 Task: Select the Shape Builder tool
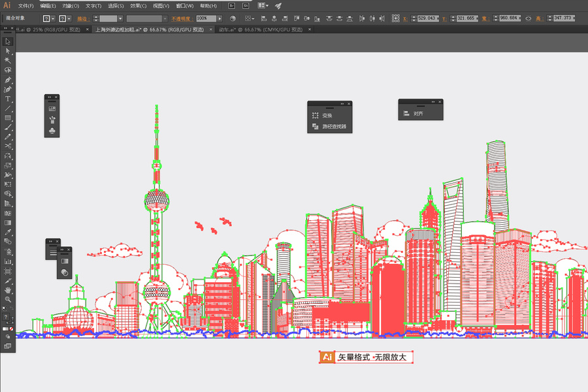coord(7,194)
